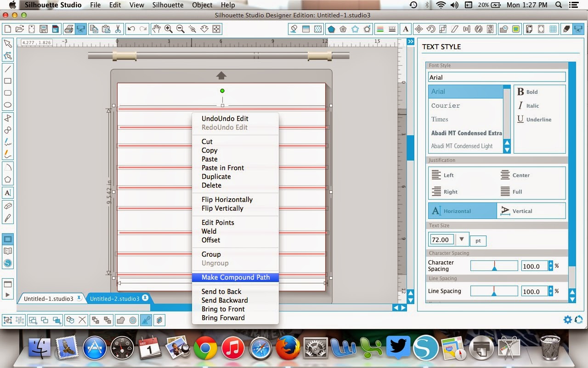588x368 pixels.
Task: Increase Line Spacing percentage with stepper
Action: click(x=551, y=289)
